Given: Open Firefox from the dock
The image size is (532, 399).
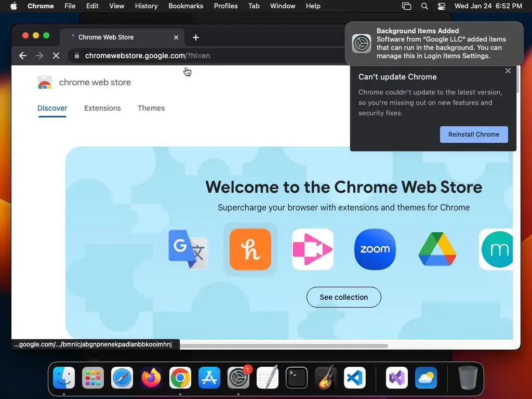Looking at the screenshot, I should coord(151,378).
